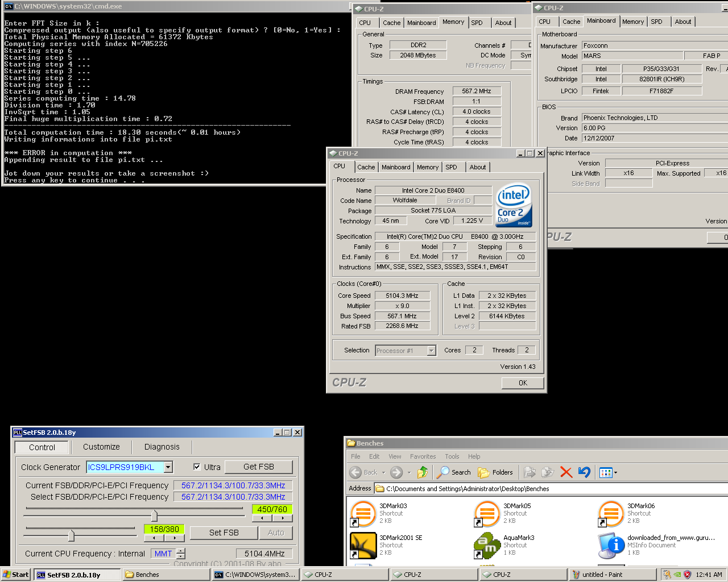
Task: Click the Back arrow in Benches window
Action: click(355, 472)
